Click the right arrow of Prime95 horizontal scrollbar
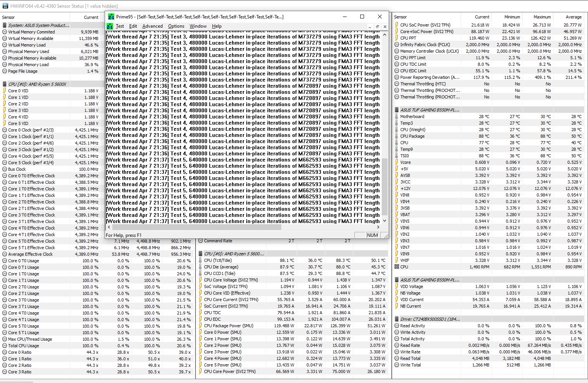This screenshot has width=588, height=383. pyautogui.click(x=378, y=227)
